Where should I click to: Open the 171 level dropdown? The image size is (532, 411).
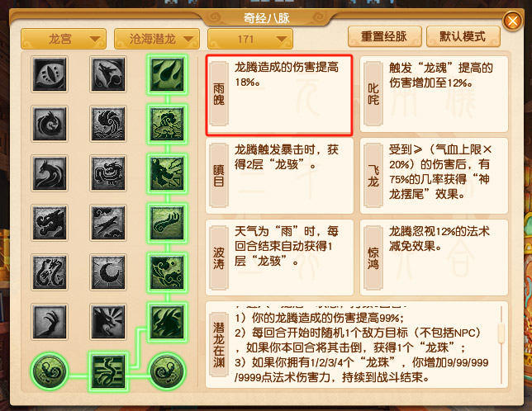250,39
